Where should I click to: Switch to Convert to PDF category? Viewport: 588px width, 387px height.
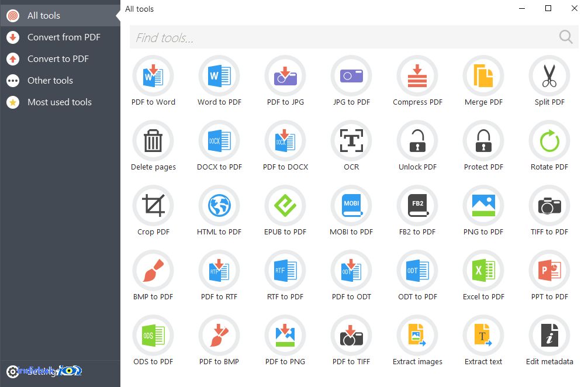[x=60, y=59]
